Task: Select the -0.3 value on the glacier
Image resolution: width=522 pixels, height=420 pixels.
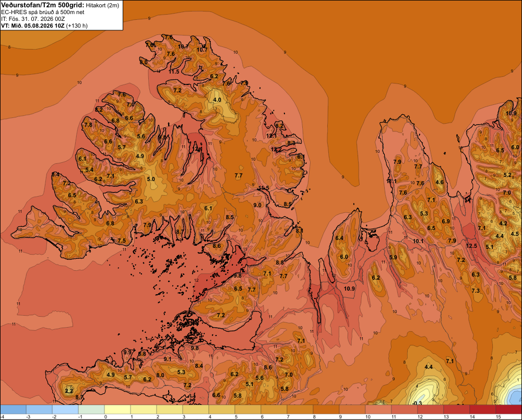Action: 417,403
